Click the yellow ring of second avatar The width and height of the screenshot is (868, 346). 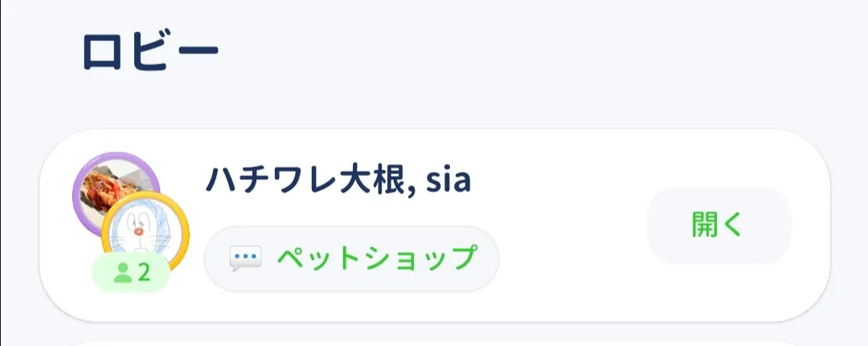pyautogui.click(x=185, y=234)
